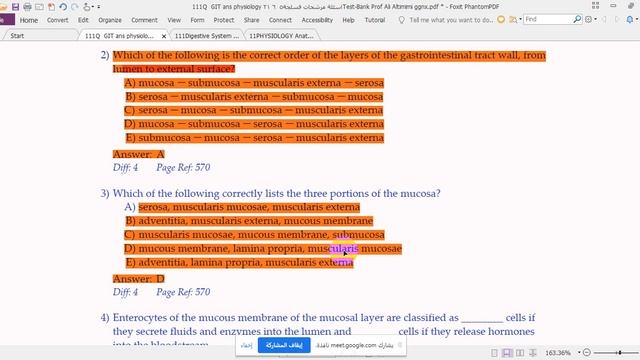Click the Print icon in quick access toolbar

pos(27,7)
